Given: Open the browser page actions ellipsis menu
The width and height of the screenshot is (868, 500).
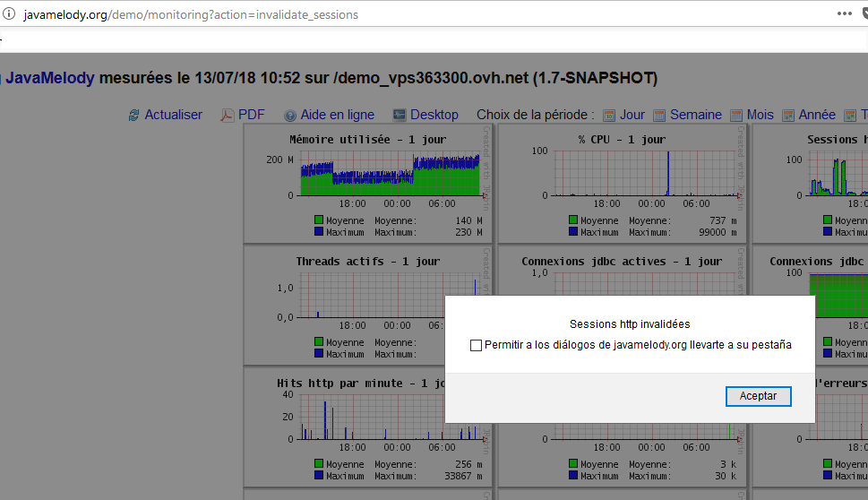Looking at the screenshot, I should click(844, 13).
